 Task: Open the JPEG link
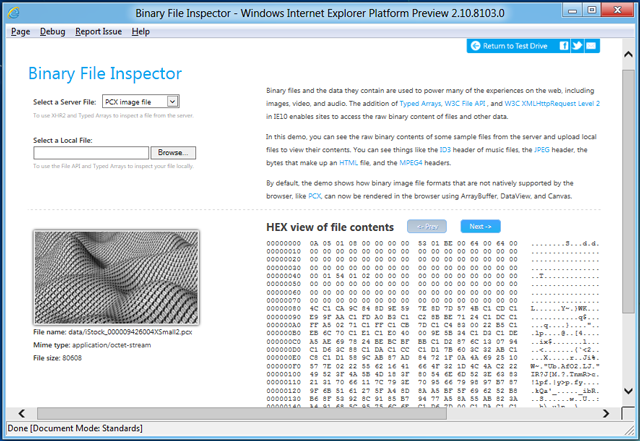542,149
